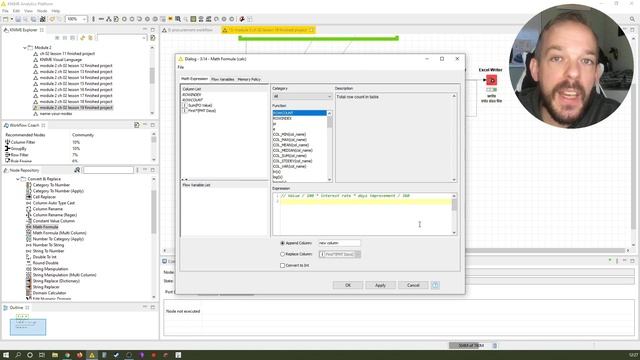The image size is (640, 360).
Task: Click the Cell Replacer node icon
Action: tap(29, 197)
